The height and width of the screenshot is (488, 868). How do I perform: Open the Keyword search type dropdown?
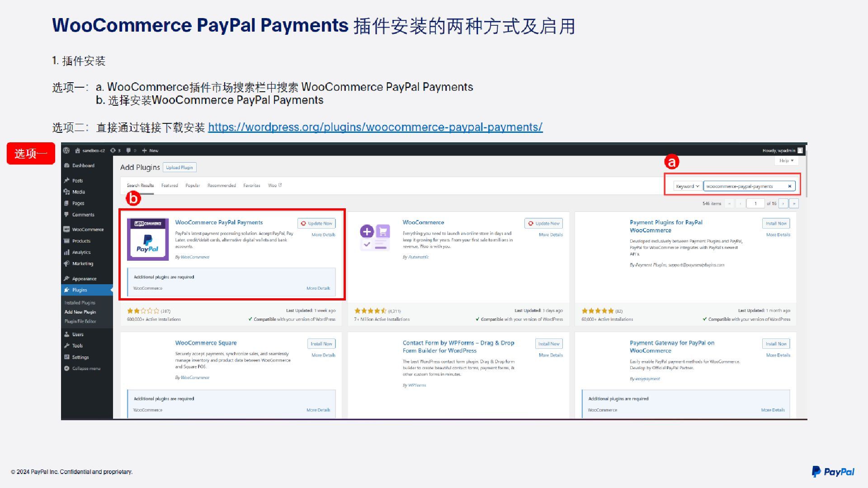pyautogui.click(x=687, y=186)
